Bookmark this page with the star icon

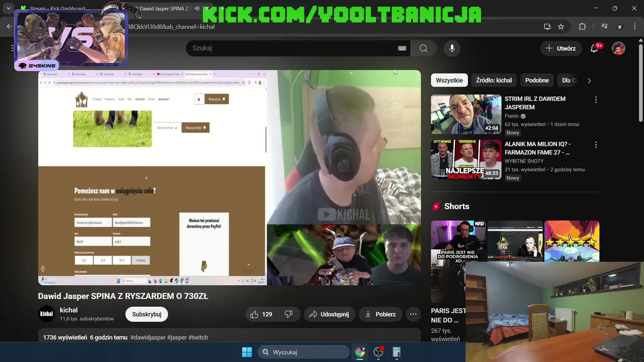[561, 27]
